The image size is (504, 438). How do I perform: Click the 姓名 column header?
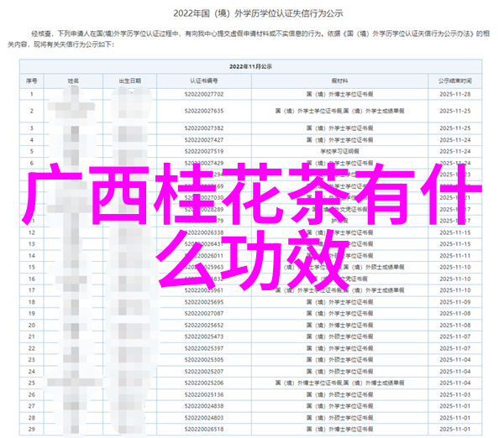pos(74,81)
